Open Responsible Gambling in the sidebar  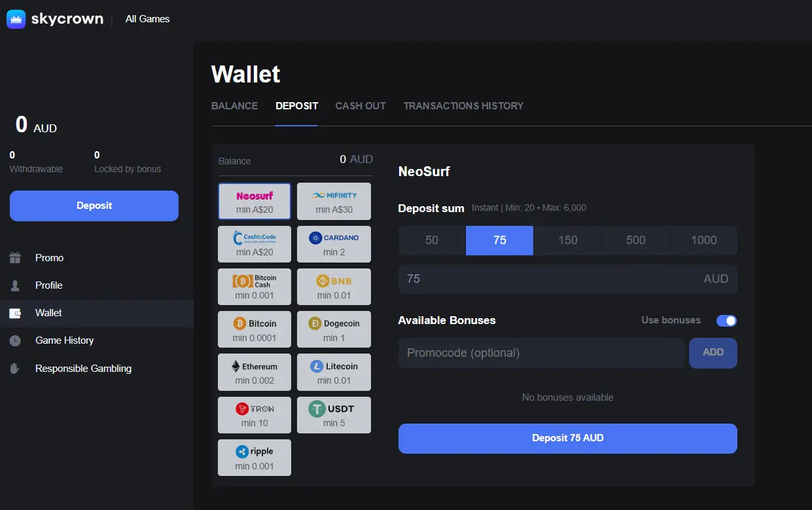[x=83, y=369]
